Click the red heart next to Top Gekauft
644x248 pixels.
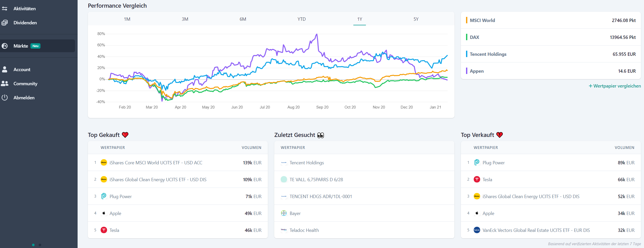(125, 135)
